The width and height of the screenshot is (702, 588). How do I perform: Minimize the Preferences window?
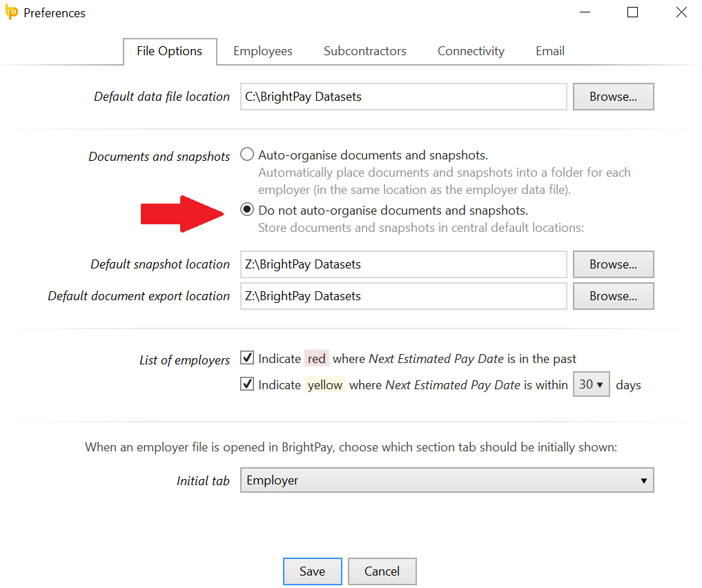pos(585,12)
